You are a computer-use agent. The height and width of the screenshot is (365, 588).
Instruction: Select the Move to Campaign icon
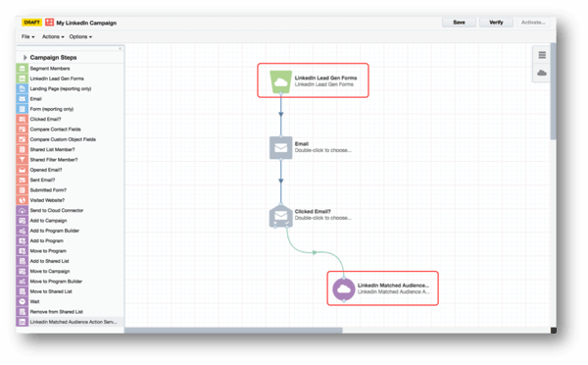[x=23, y=271]
